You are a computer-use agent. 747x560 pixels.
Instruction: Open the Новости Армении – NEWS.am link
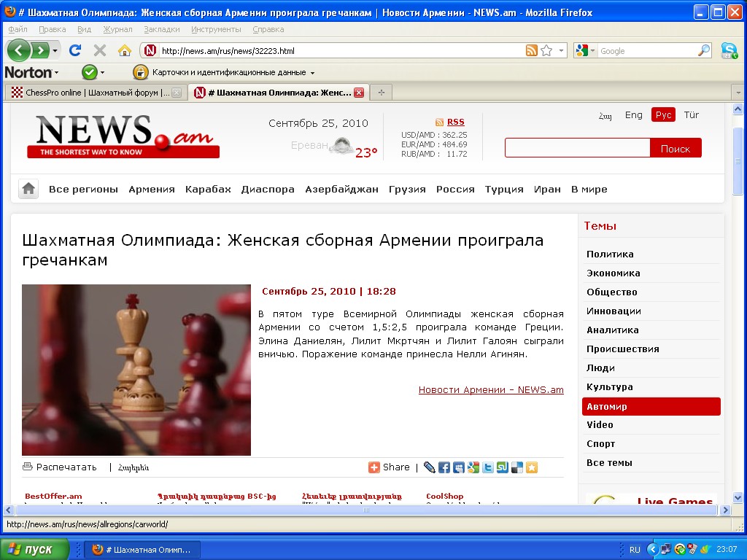[x=491, y=390]
